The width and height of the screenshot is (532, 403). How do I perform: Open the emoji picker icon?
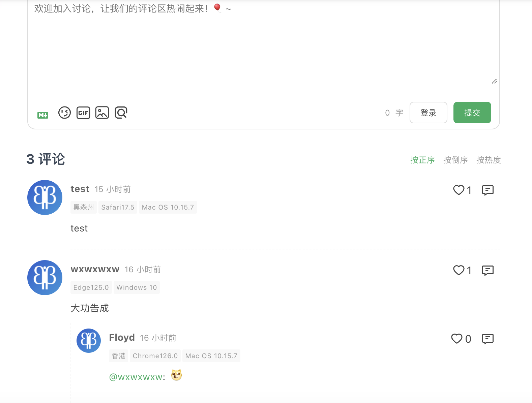tap(64, 113)
